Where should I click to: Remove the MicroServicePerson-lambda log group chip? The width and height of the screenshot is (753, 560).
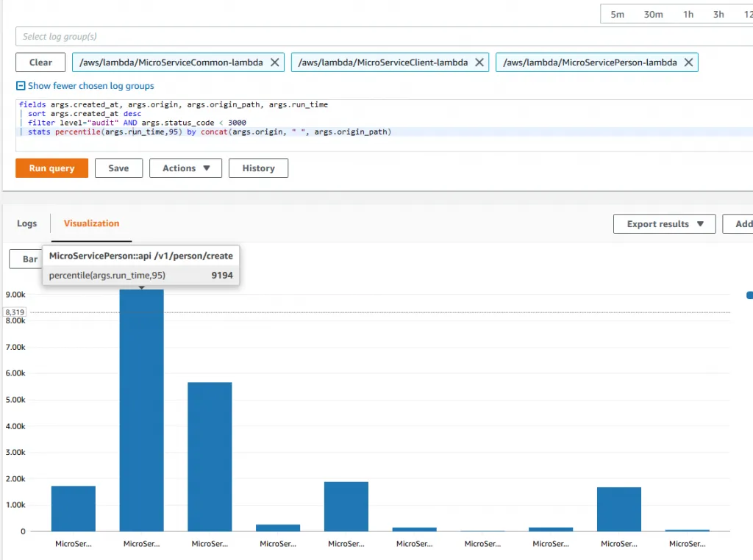coord(688,62)
